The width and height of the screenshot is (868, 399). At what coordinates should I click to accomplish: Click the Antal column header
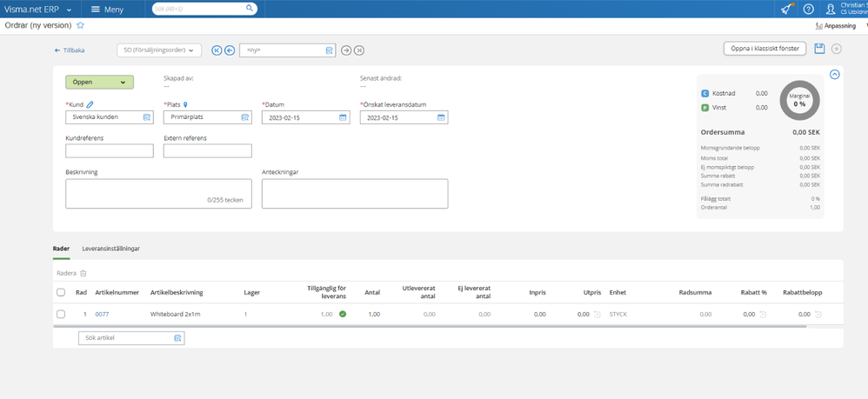tap(372, 292)
